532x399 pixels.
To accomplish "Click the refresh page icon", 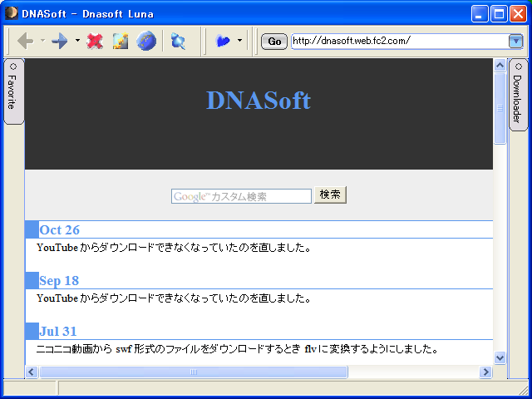I will click(121, 41).
